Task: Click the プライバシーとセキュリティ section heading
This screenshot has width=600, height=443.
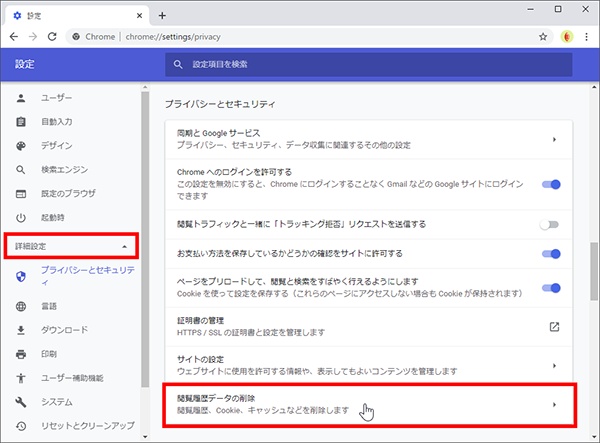Action: click(x=220, y=104)
